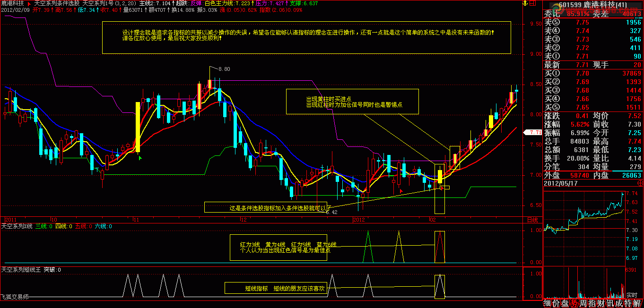Open the 细 tab at the bottom right

[x=547, y=303]
